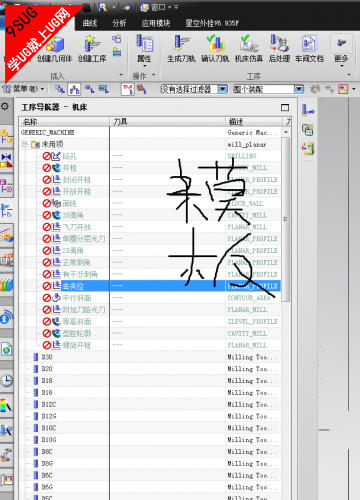Click the navigator scrollbar up arrow
360x500 pixels.
click(286, 132)
